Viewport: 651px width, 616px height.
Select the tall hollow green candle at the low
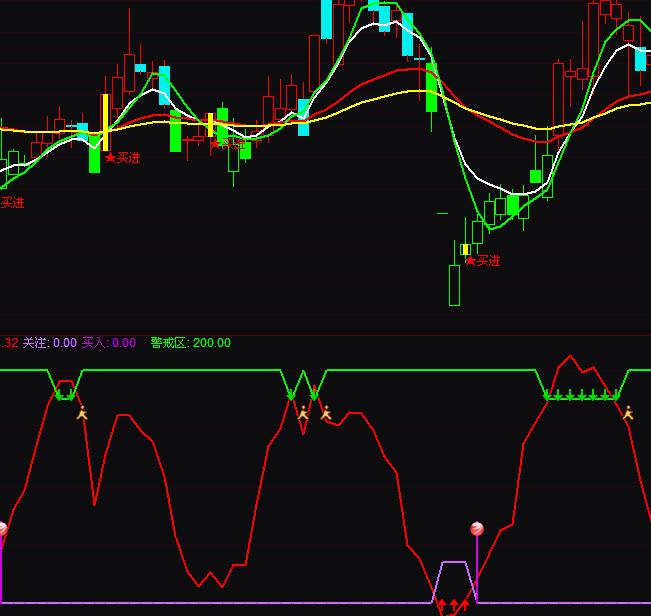pos(454,284)
